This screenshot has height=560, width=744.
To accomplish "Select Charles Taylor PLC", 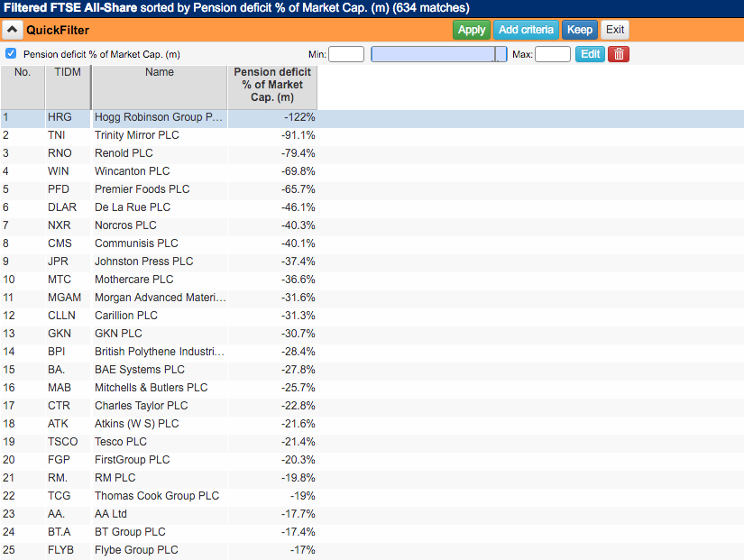I will point(141,406).
